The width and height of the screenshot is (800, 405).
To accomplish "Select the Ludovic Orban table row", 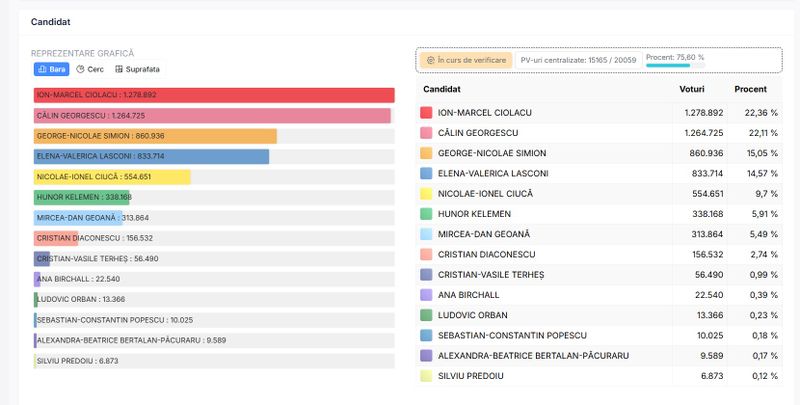I will (598, 315).
